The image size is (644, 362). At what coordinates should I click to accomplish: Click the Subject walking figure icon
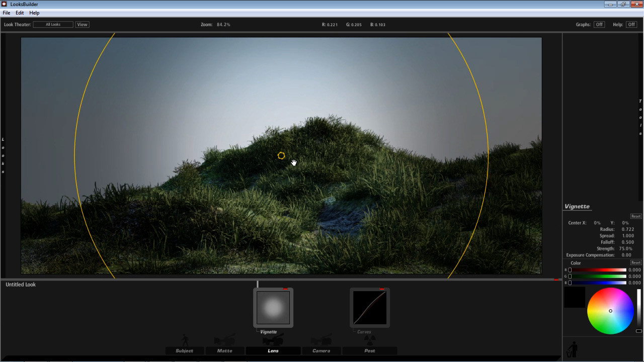pos(185,340)
